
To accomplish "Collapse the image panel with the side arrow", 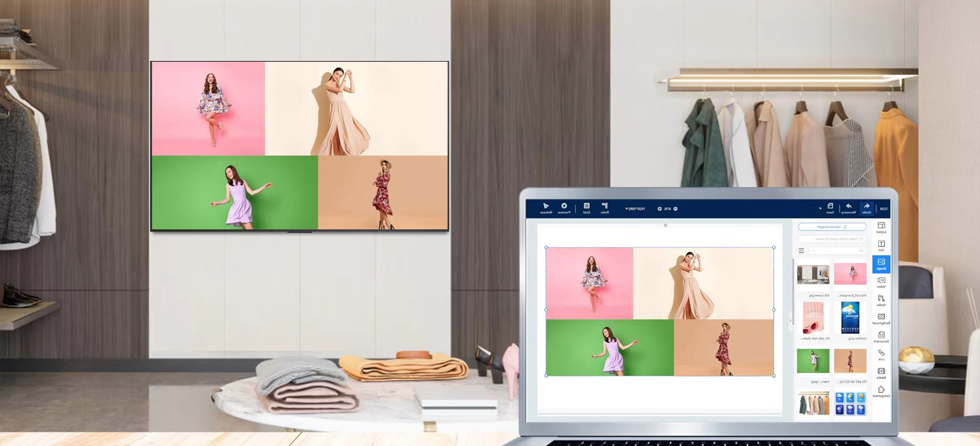I will click(x=790, y=321).
